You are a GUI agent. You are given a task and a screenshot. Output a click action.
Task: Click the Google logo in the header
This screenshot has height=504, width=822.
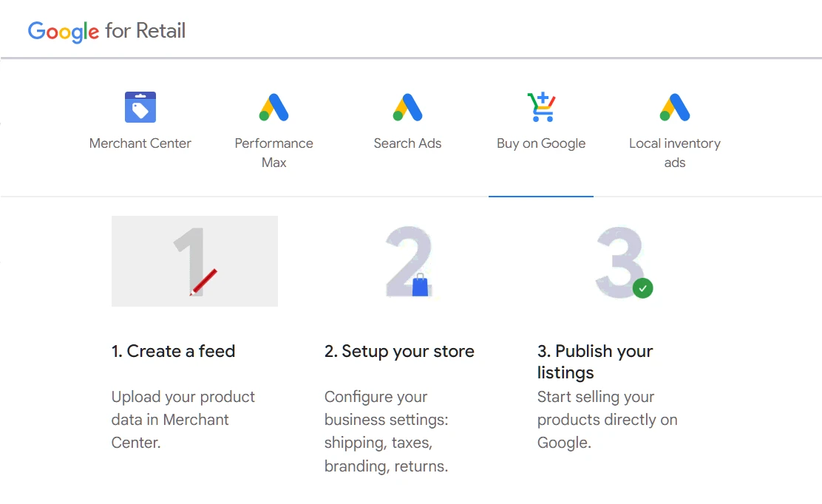(64, 32)
